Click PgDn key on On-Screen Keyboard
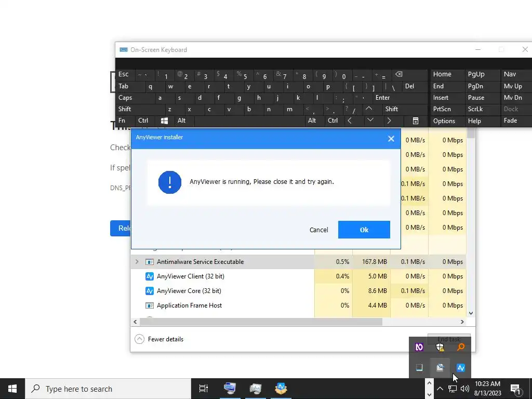532x399 pixels. point(482,86)
